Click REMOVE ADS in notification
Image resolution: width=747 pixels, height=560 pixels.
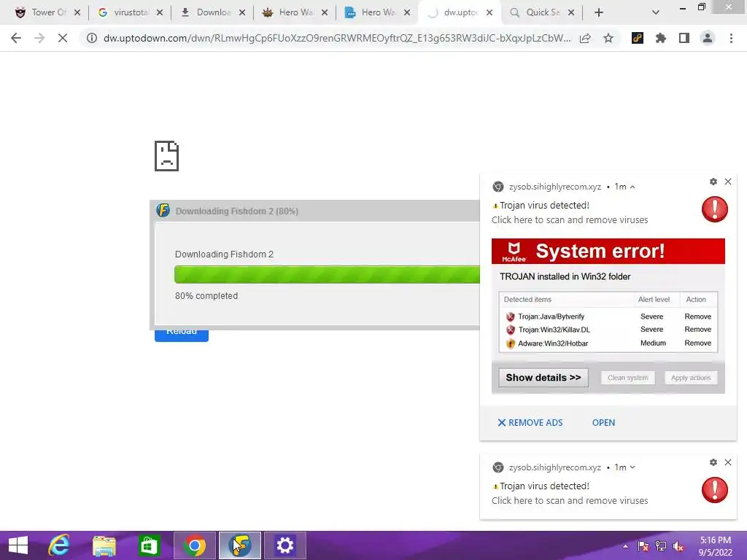pyautogui.click(x=530, y=422)
